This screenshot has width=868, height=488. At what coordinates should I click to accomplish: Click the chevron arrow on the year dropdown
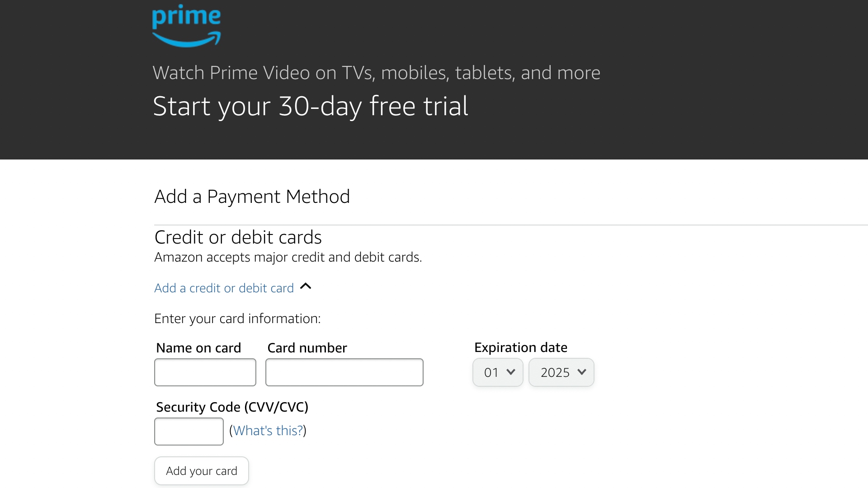(582, 372)
